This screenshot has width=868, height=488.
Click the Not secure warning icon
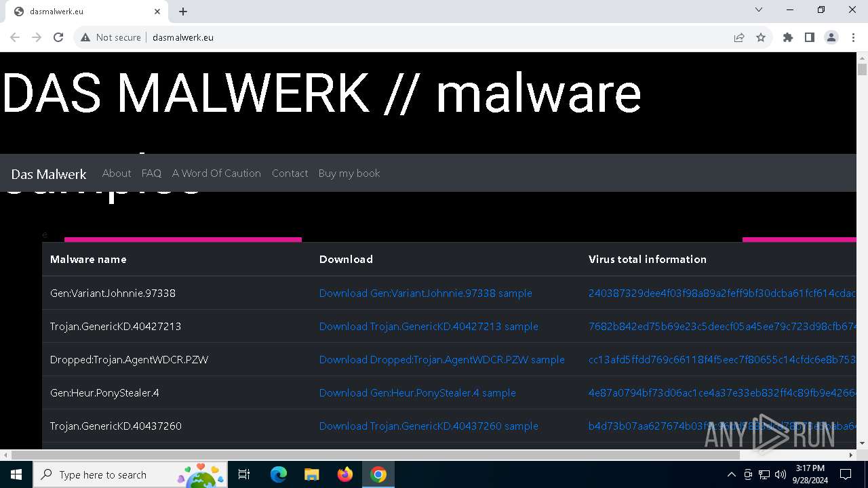coord(85,37)
